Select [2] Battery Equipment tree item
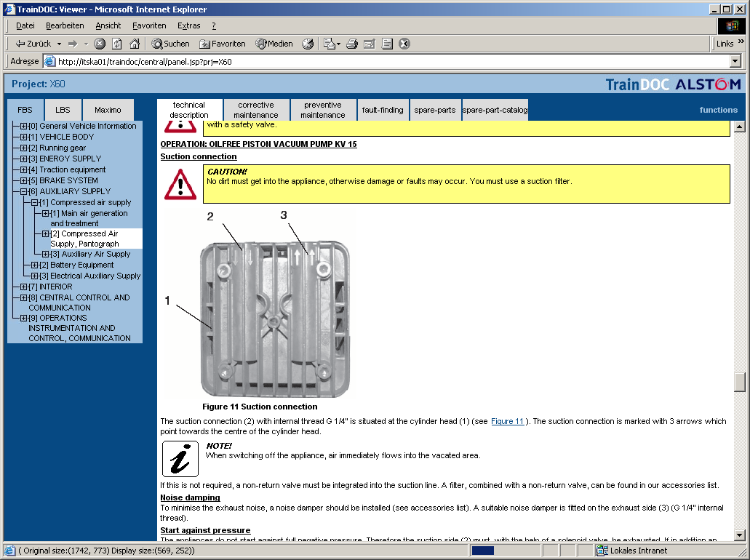750x560 pixels. 76,265
